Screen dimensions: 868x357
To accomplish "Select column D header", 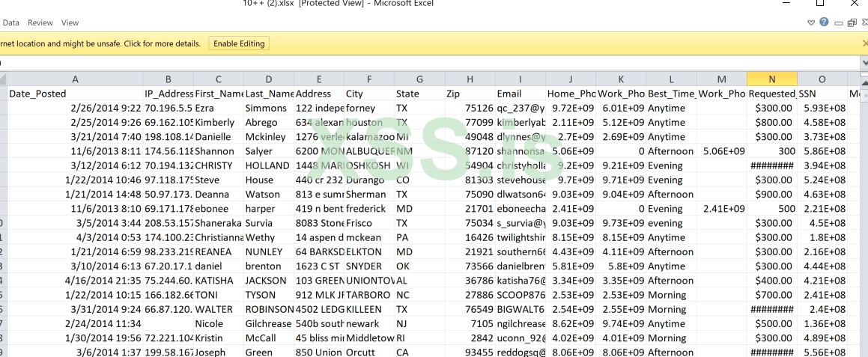I will pos(269,79).
